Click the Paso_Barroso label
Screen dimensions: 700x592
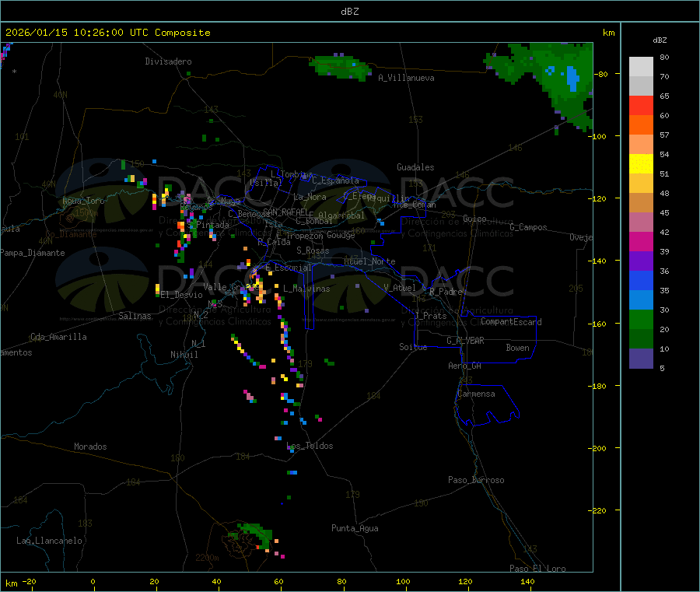[x=476, y=480]
